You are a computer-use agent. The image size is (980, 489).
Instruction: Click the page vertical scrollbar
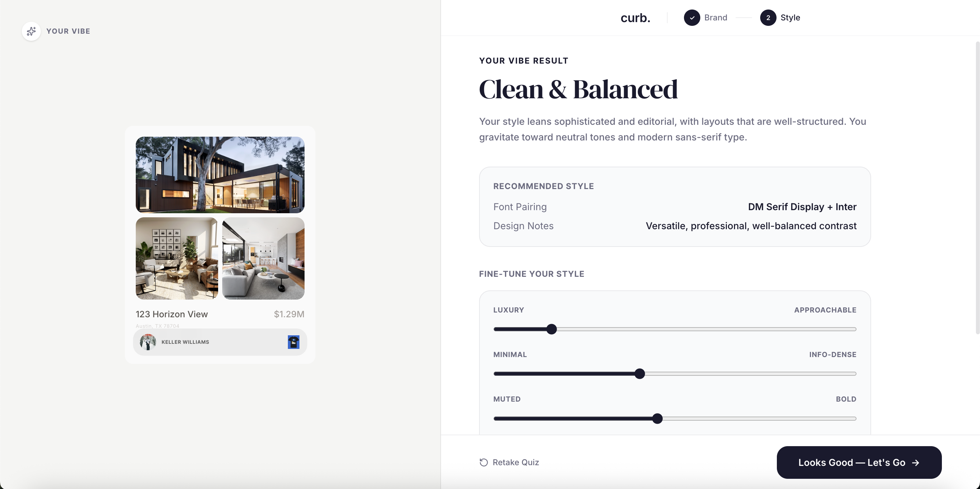[977, 188]
